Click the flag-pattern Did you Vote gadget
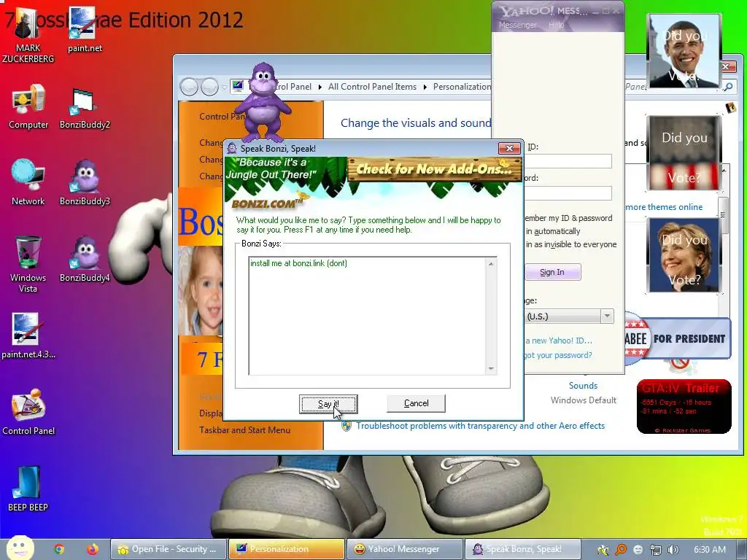 (684, 153)
